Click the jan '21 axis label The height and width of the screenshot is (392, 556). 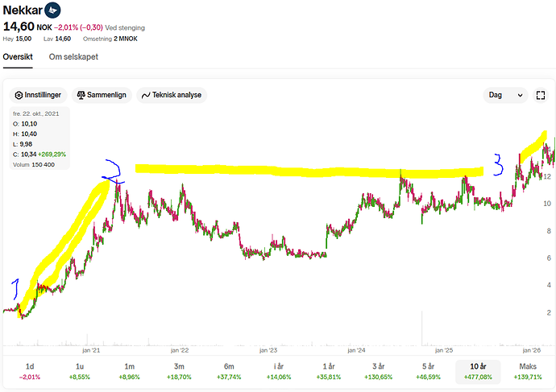point(91,350)
